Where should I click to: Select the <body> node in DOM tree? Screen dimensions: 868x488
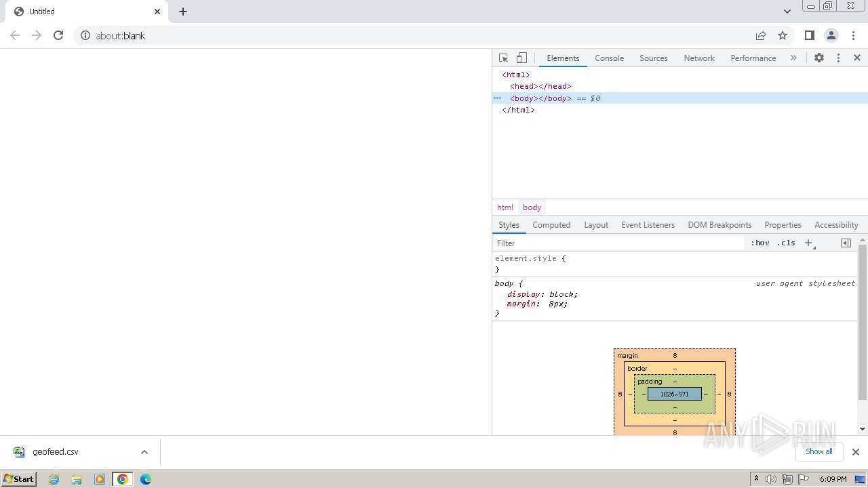tap(540, 98)
